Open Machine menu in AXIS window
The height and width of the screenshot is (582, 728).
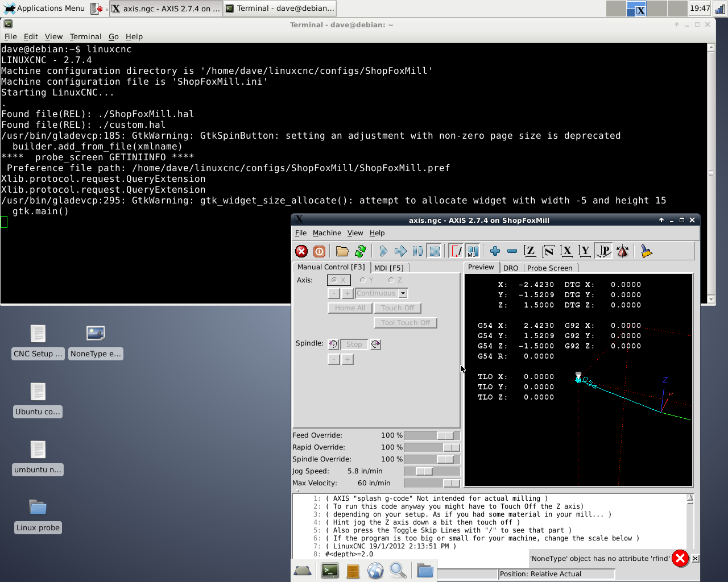327,233
